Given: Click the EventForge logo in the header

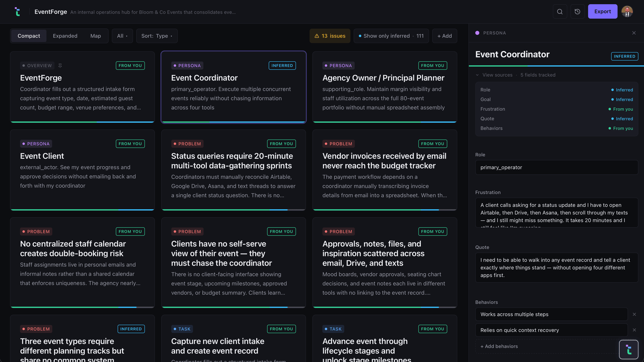Looking at the screenshot, I should [17, 11].
